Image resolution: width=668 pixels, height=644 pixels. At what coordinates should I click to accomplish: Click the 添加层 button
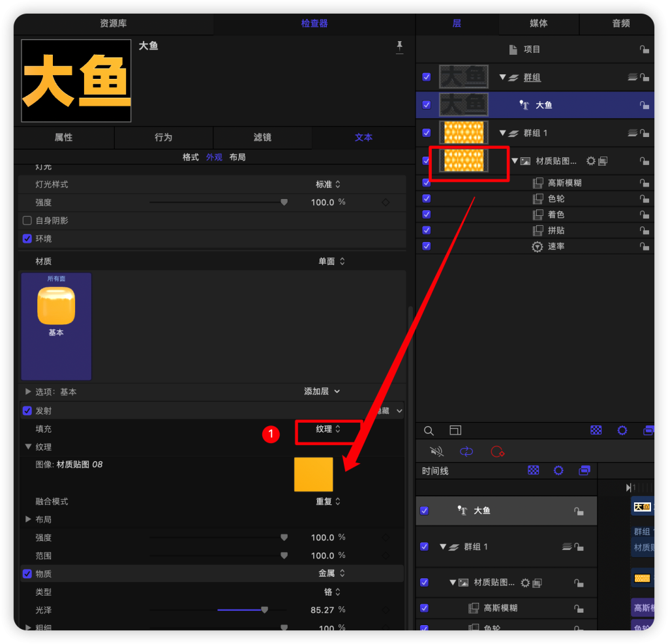(x=322, y=391)
